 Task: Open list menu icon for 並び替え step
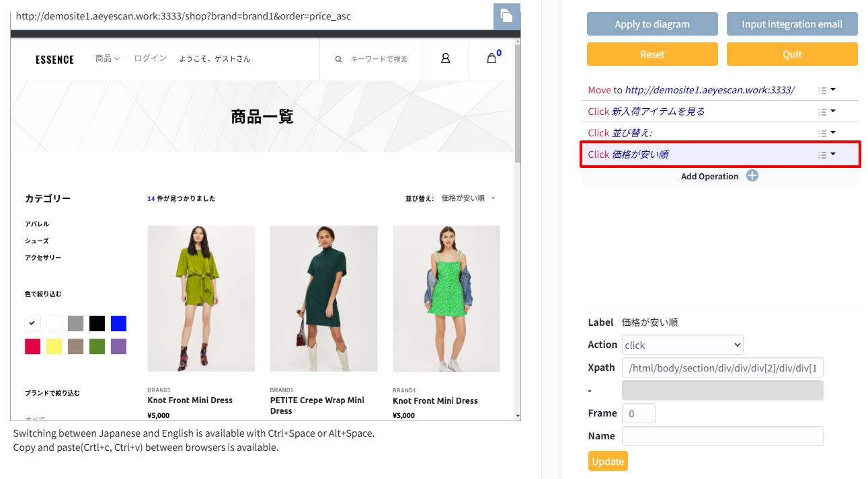coord(826,133)
